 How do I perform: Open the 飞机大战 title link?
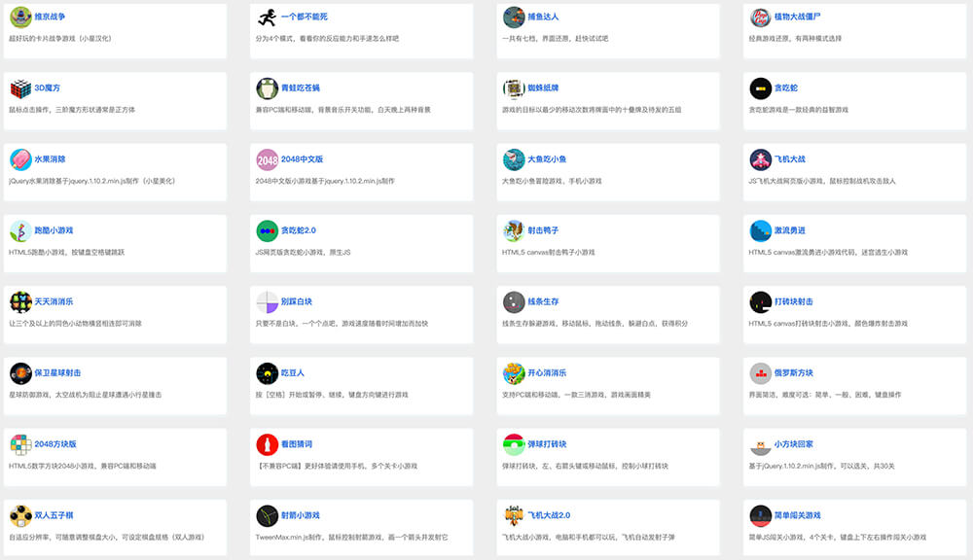(x=789, y=159)
